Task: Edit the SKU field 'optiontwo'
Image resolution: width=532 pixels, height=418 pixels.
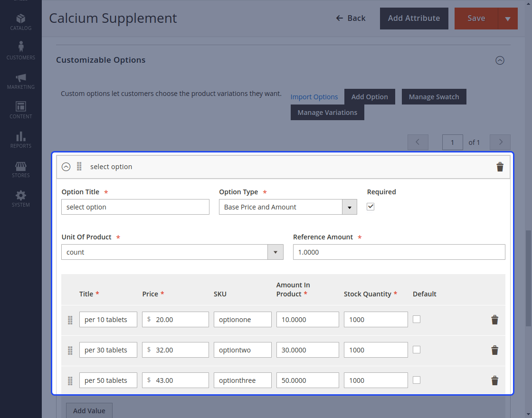Action: (x=242, y=350)
